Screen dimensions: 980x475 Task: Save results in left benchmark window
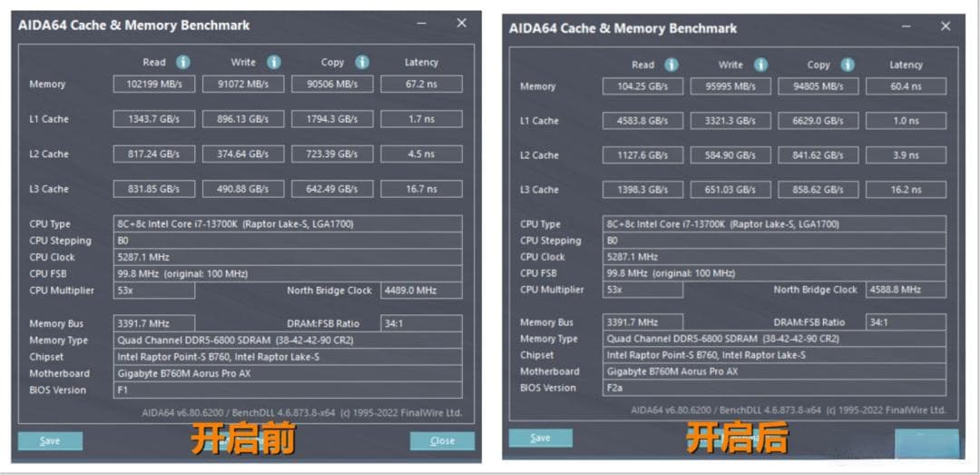tap(50, 440)
